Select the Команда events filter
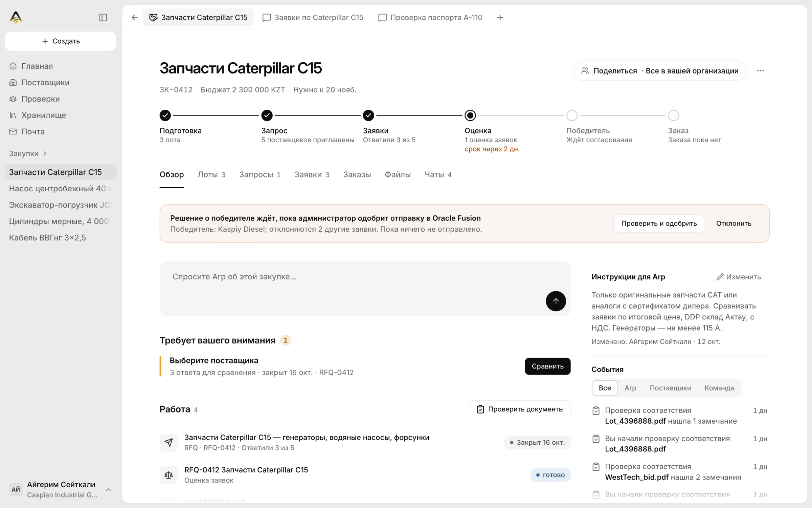 click(x=719, y=388)
